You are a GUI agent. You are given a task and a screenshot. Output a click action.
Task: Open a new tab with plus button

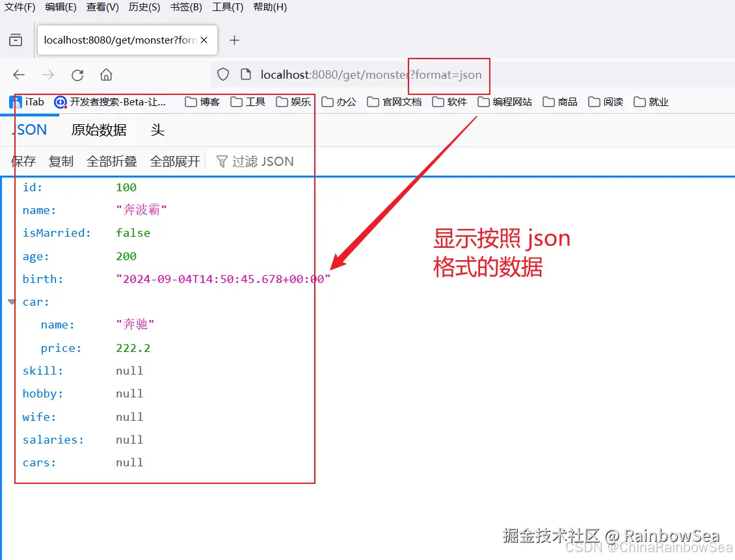click(x=234, y=40)
